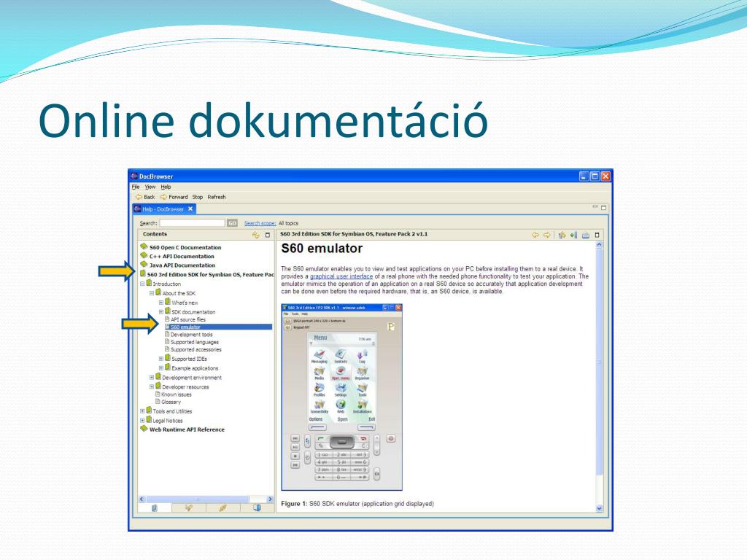
Task: Open the Search scope link
Action: point(260,223)
